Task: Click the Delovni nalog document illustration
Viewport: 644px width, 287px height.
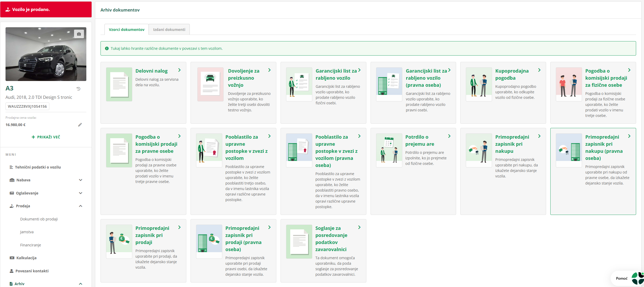Action: pos(119,84)
